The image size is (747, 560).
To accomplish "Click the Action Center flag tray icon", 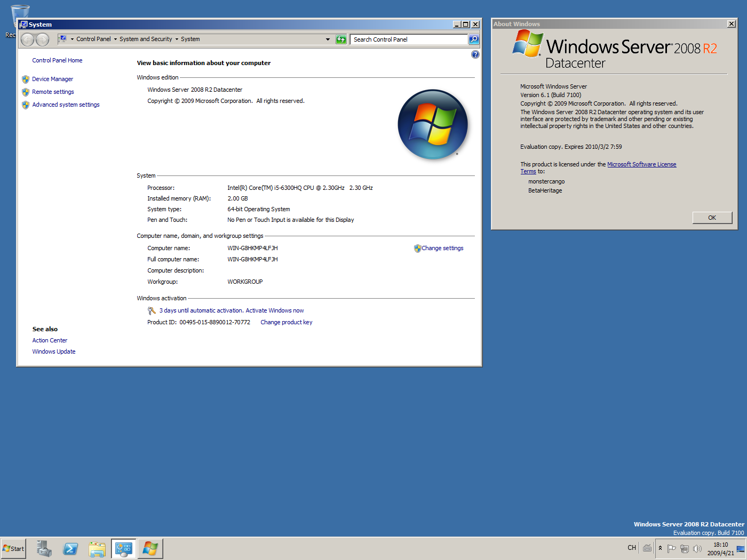I will 672,548.
